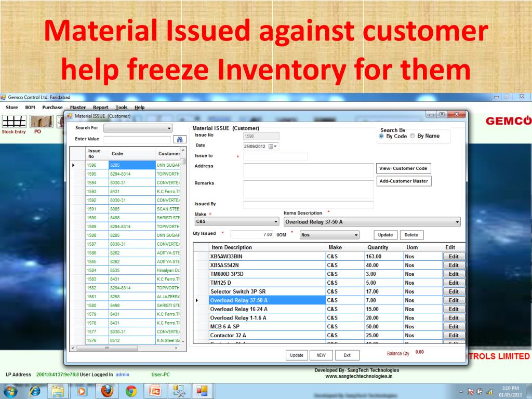Select the By Code radio option
Viewport: 532px width, 399px height.
point(381,136)
